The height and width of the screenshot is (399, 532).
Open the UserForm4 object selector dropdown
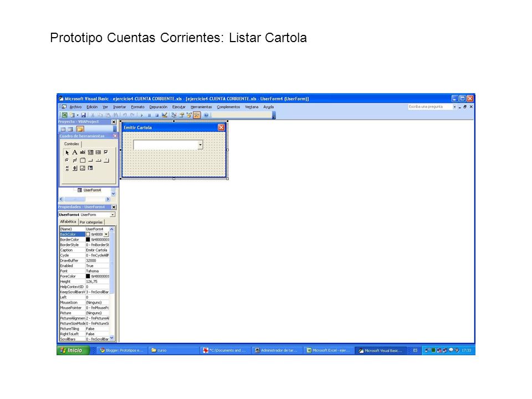(x=112, y=215)
